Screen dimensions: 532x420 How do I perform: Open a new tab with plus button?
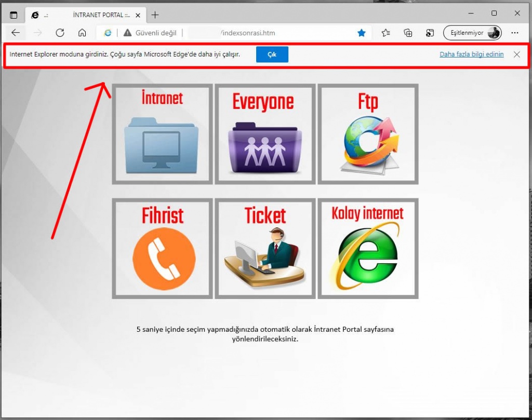(155, 15)
